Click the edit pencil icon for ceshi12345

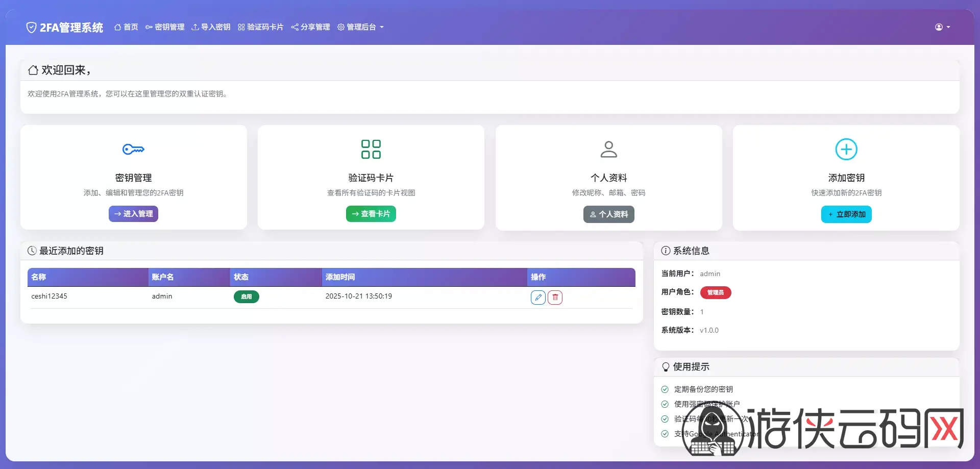[x=538, y=298]
